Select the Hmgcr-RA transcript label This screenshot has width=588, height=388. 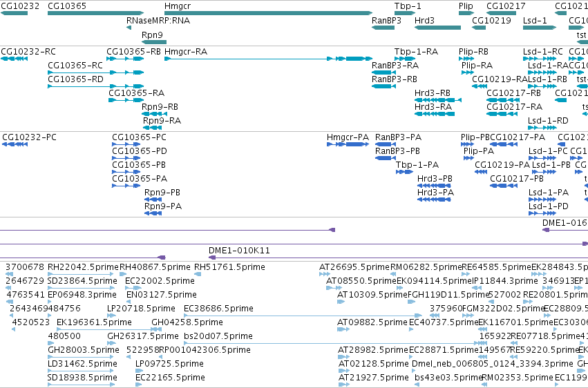186,52
